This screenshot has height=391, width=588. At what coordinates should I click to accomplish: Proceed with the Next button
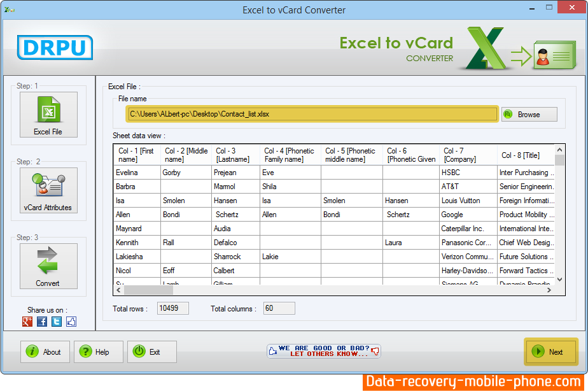click(x=550, y=352)
